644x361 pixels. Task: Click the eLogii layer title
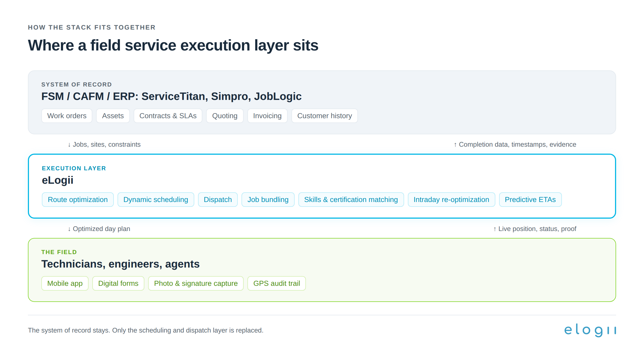[x=58, y=180]
